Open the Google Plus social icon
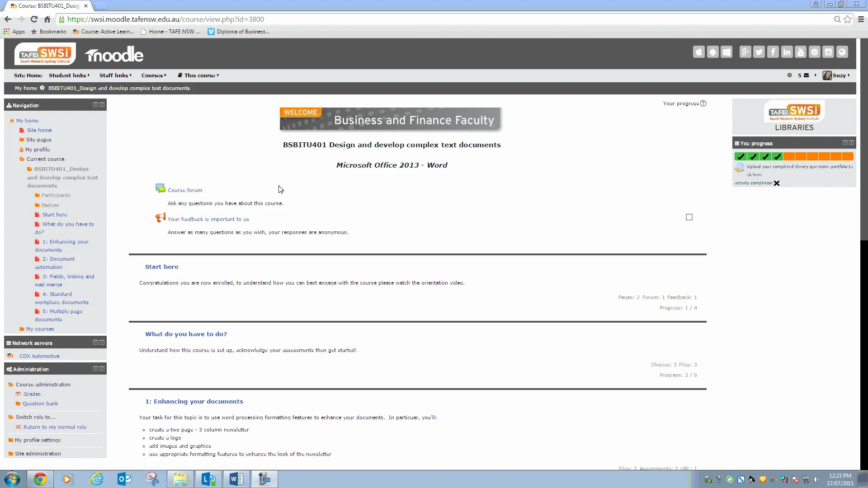 point(745,52)
